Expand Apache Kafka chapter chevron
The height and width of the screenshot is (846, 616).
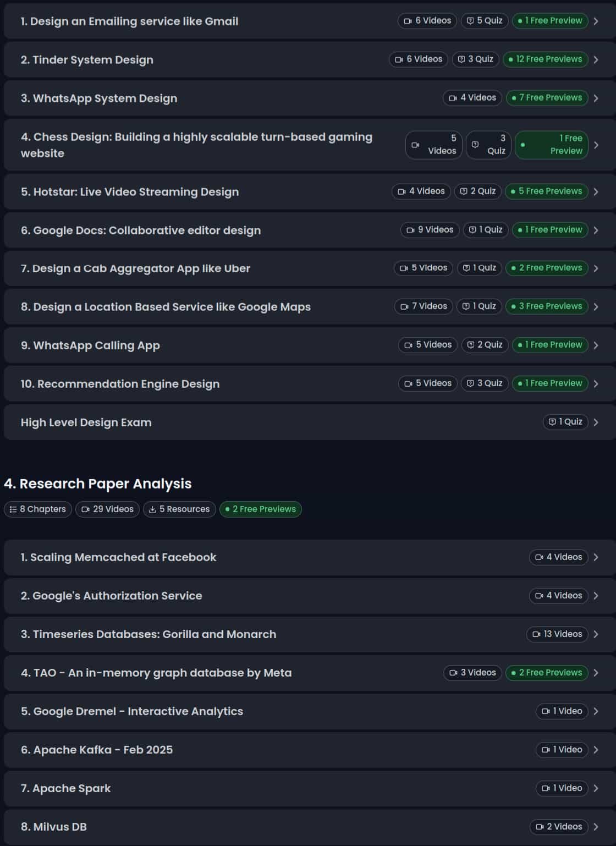tap(596, 750)
